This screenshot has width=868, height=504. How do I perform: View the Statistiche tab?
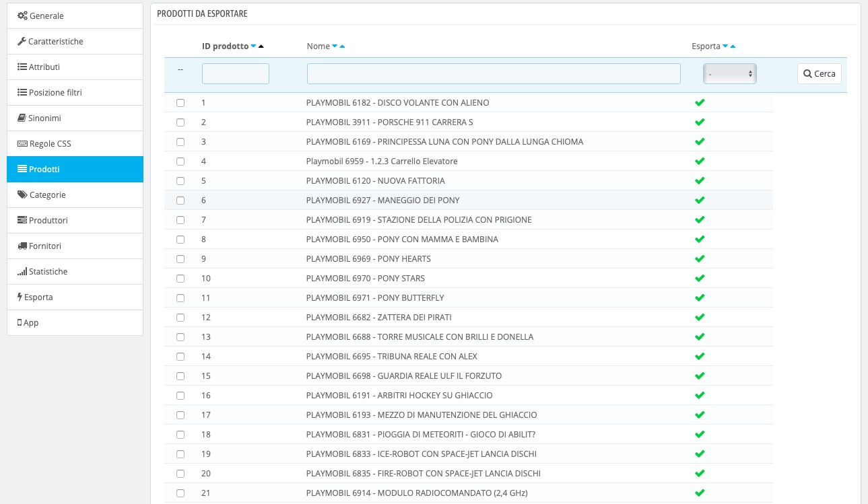point(75,272)
